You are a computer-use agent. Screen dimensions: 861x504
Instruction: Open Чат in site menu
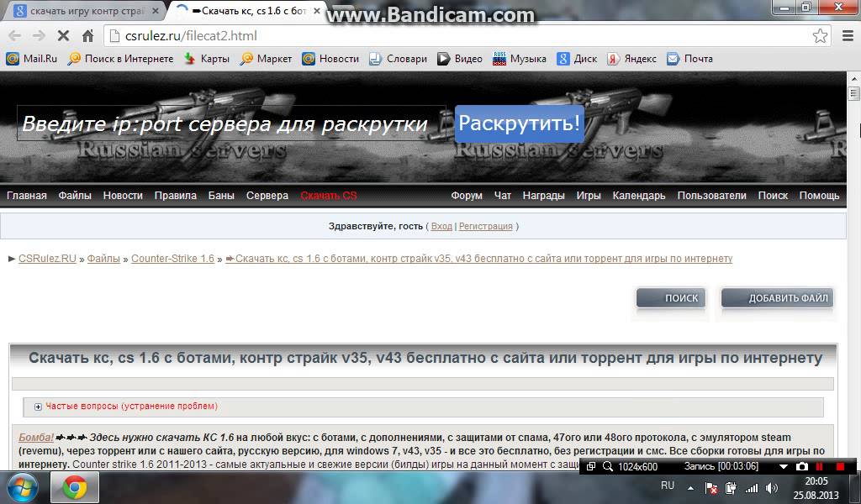point(503,195)
